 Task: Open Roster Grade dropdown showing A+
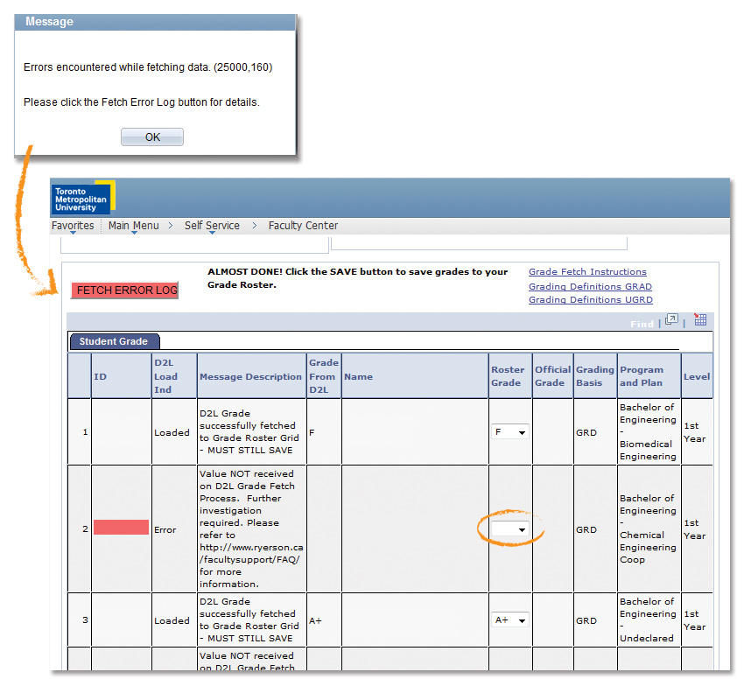[510, 620]
